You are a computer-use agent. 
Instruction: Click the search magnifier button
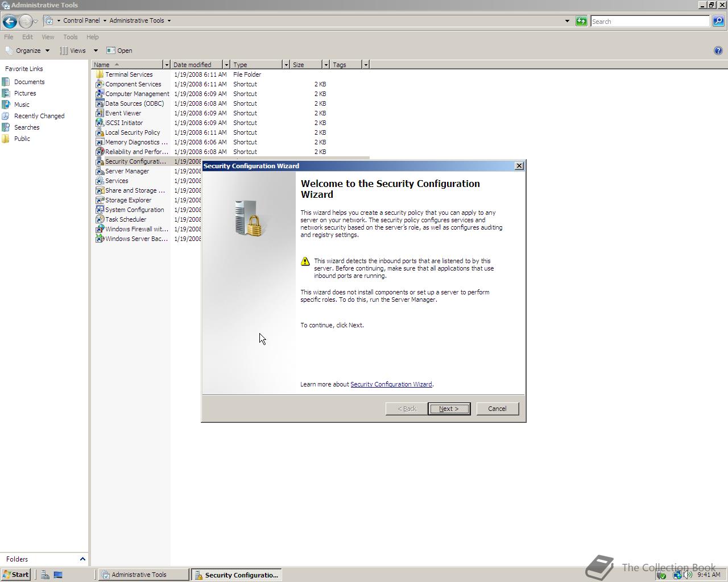click(x=718, y=21)
